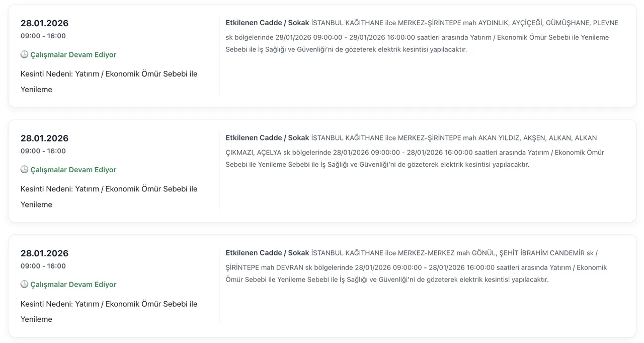The width and height of the screenshot is (644, 343).
Task: Click the bold "Etkilenen Cadde / Sokak" label in the bottom card
Action: point(267,253)
